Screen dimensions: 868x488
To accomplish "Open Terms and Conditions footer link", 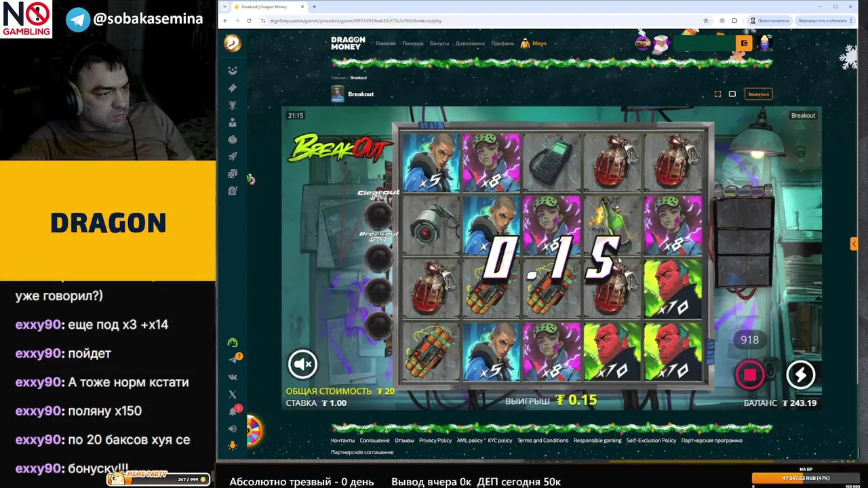I will click(542, 441).
